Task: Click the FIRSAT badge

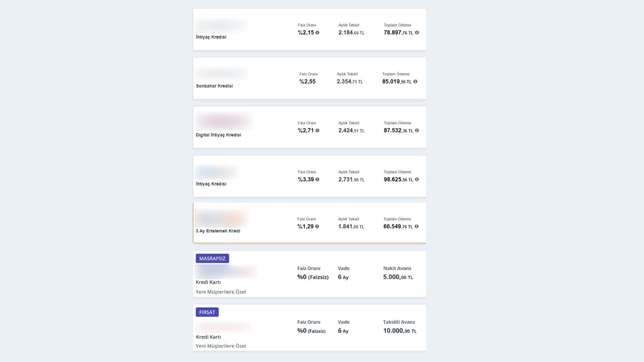Action: (x=207, y=312)
